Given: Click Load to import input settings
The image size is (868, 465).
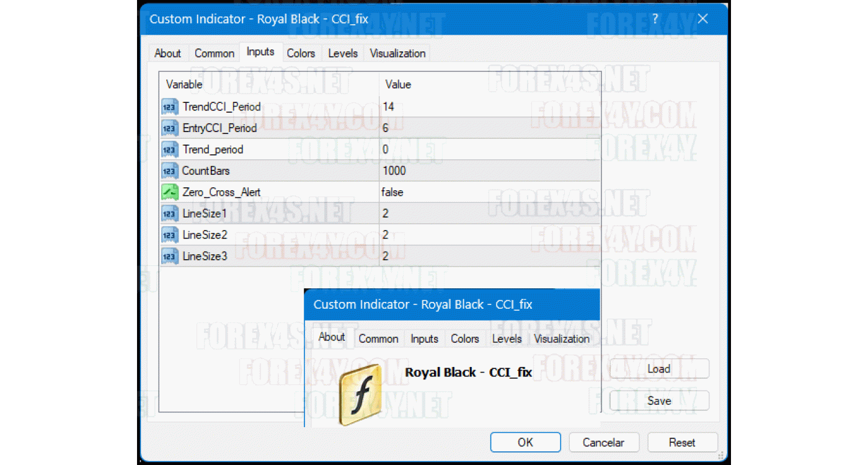Looking at the screenshot, I should tap(658, 369).
